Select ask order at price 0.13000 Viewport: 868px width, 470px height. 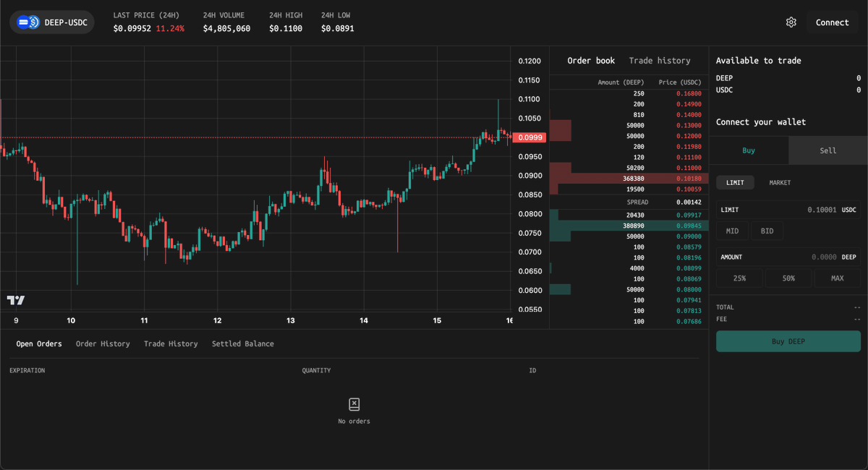click(629, 125)
